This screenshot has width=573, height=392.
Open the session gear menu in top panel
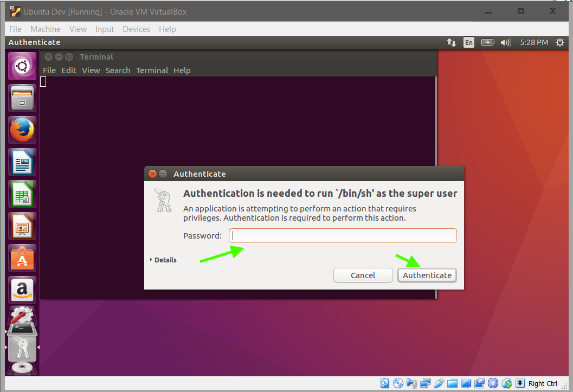click(560, 42)
